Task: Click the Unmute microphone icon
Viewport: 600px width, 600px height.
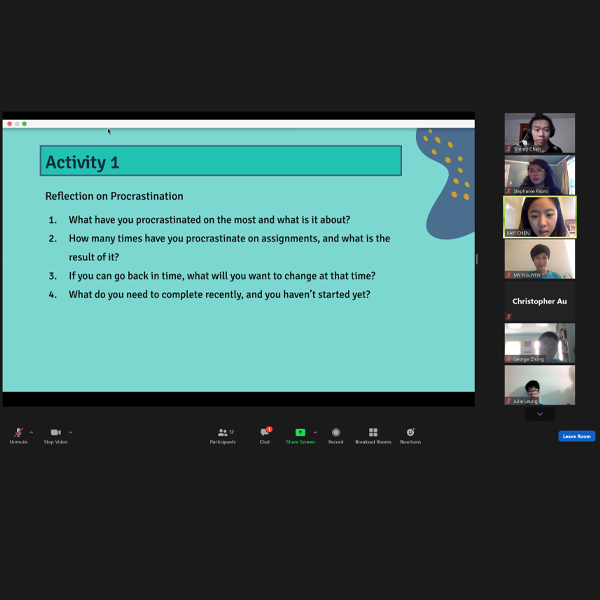Action: tap(18, 432)
